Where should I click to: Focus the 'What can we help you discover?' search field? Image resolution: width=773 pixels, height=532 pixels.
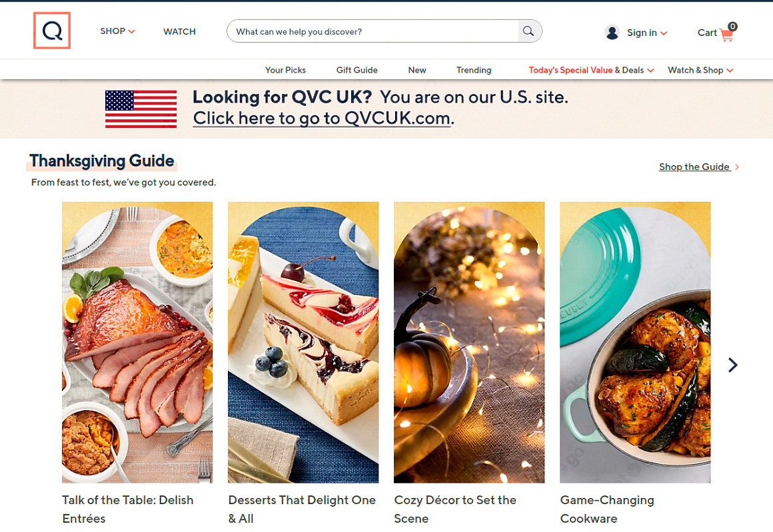(373, 31)
